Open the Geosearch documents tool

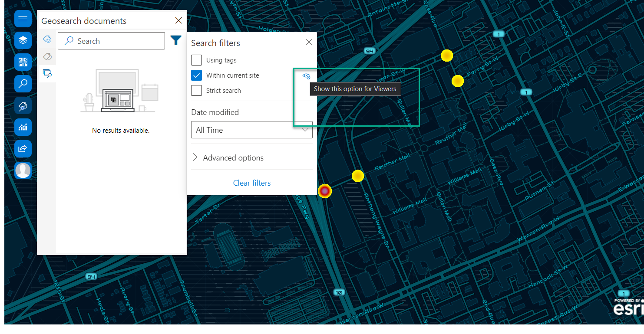pyautogui.click(x=23, y=105)
